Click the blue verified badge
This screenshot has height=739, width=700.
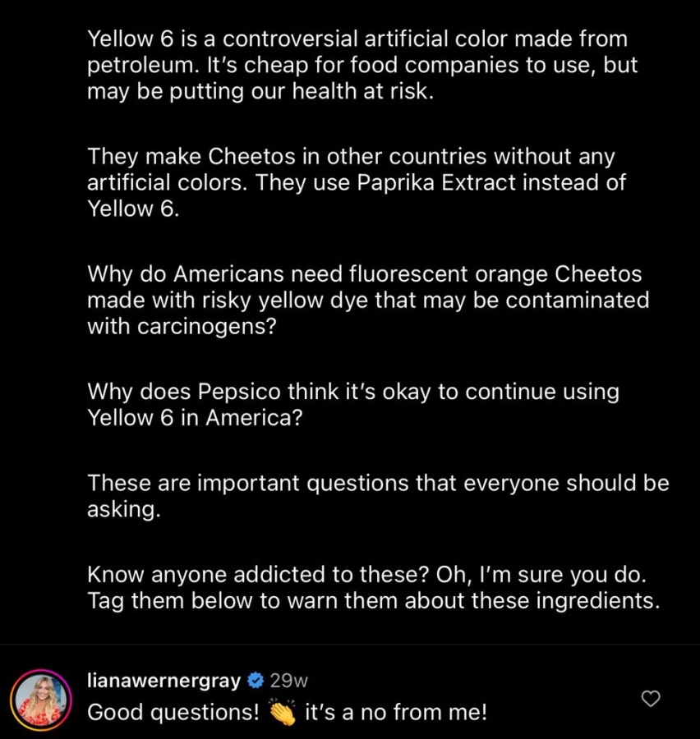click(256, 680)
